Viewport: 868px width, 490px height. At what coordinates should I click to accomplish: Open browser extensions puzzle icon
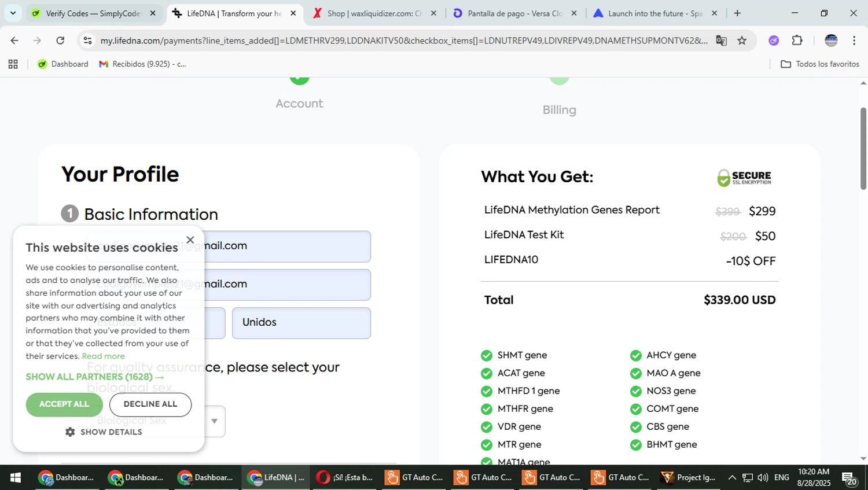(797, 40)
